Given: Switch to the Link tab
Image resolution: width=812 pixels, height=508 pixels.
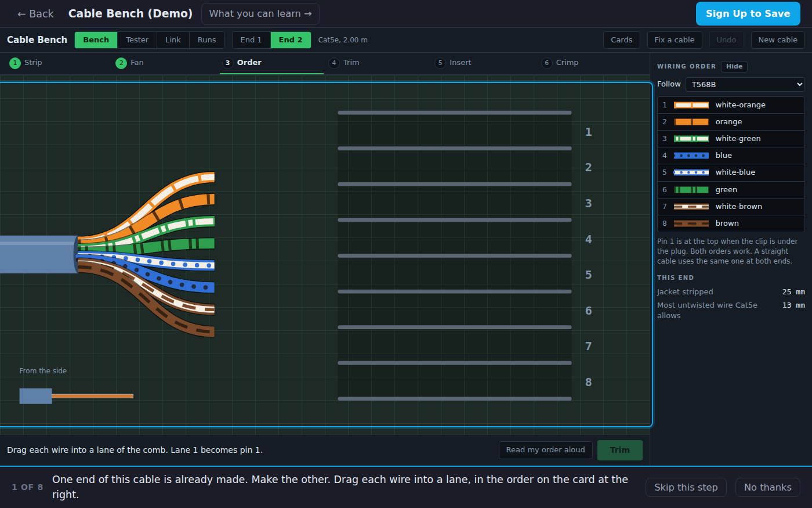Looking at the screenshot, I should point(173,40).
